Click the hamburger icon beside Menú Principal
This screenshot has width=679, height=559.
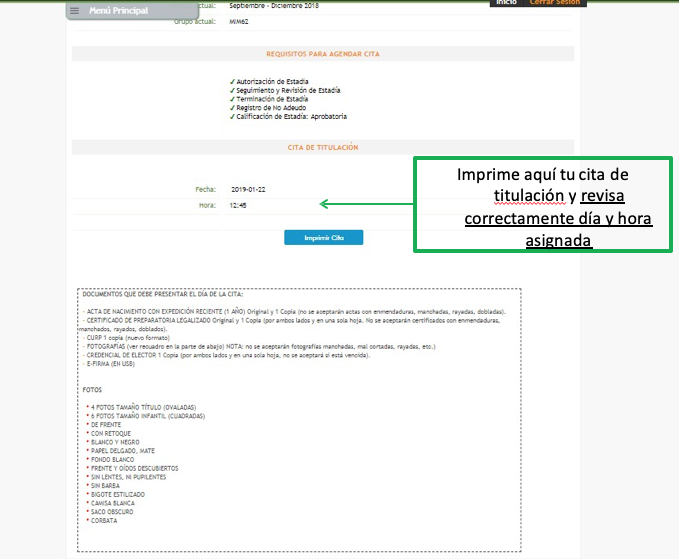click(x=75, y=10)
